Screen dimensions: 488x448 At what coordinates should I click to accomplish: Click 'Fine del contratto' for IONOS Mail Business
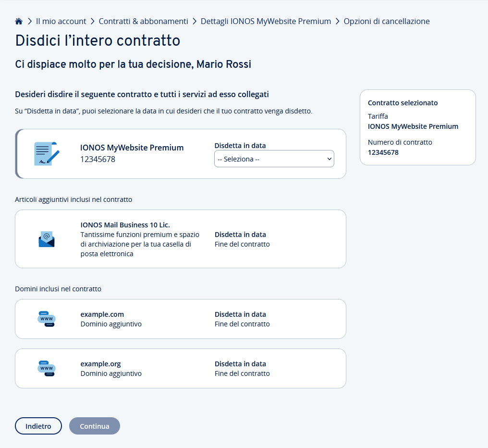(x=242, y=244)
